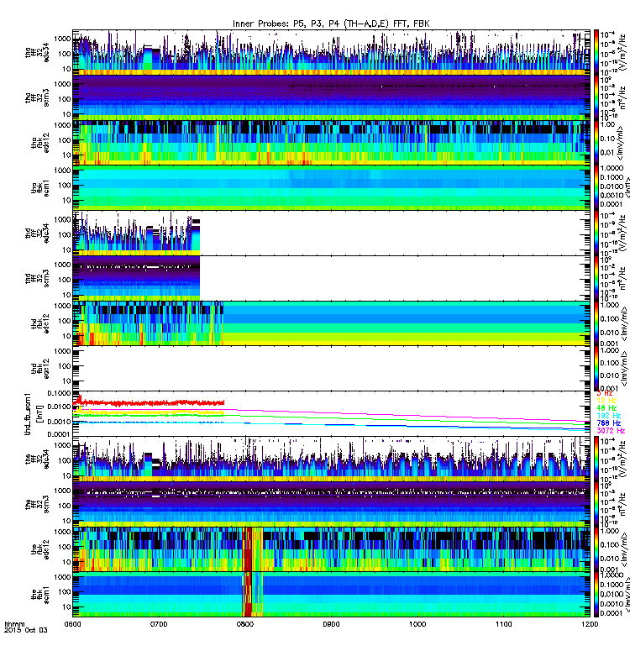Click the "the fff 32 edc34" panel label
630x672 pixels.
click(x=37, y=459)
